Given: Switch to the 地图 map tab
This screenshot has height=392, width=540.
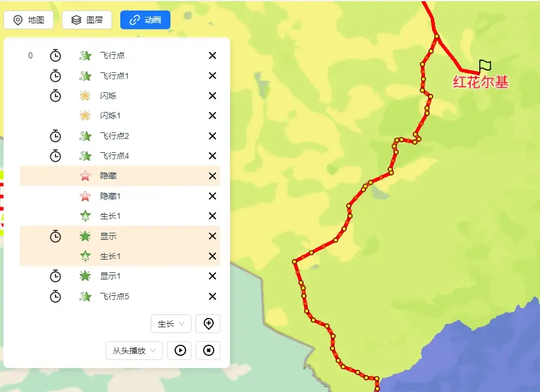Looking at the screenshot, I should pyautogui.click(x=29, y=20).
